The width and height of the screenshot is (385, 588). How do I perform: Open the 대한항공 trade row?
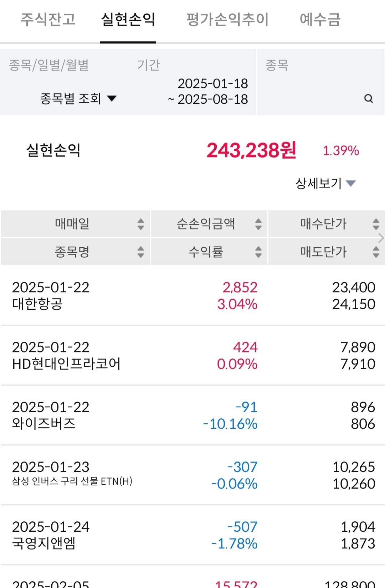pyautogui.click(x=192, y=295)
